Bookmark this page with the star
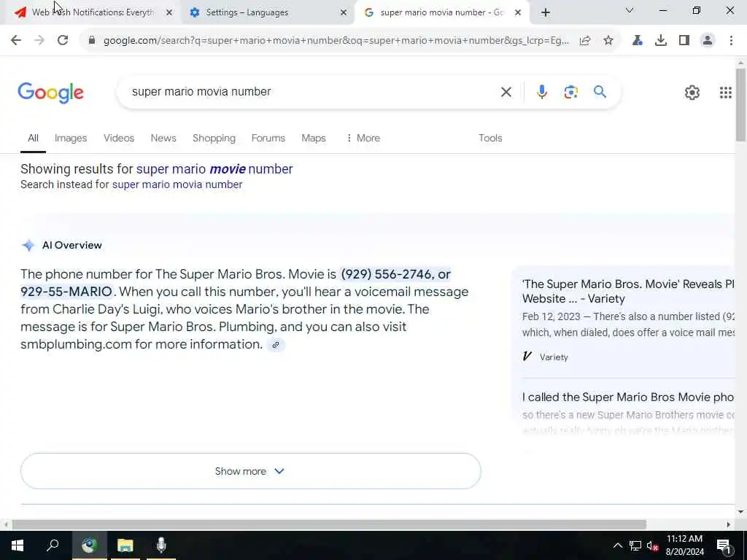The width and height of the screenshot is (747, 560). pos(608,41)
